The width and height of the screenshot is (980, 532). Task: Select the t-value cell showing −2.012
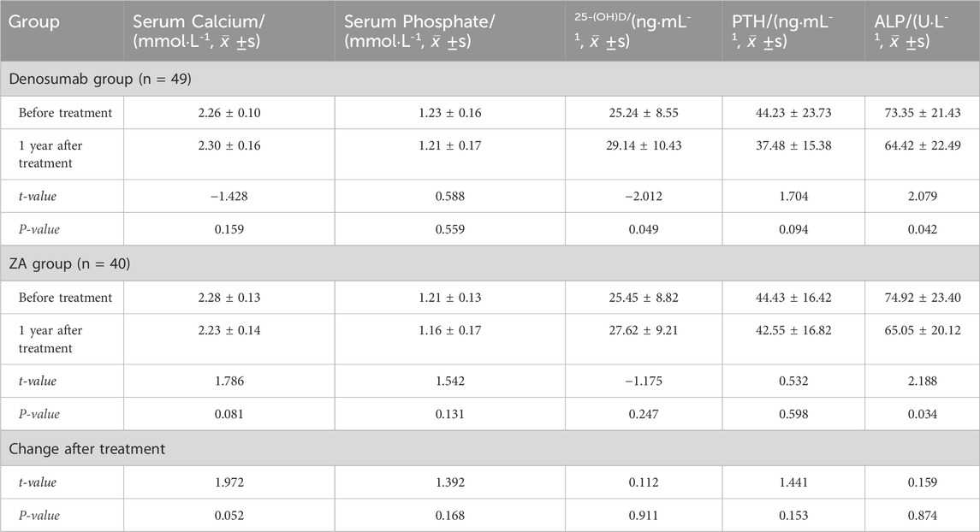click(x=642, y=196)
